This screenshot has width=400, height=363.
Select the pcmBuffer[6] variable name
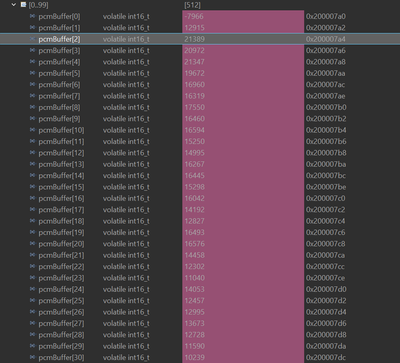point(59,85)
